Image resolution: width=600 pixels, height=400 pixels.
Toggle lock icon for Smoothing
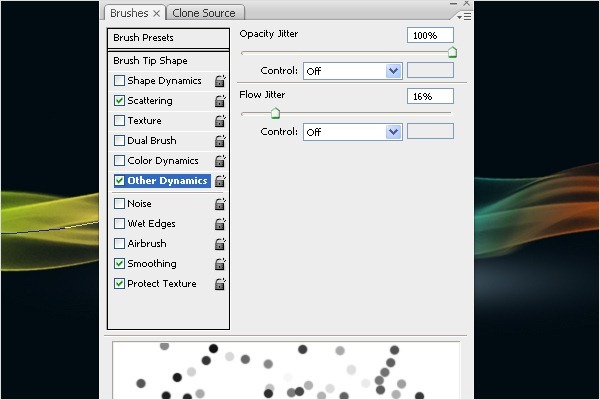(x=220, y=264)
